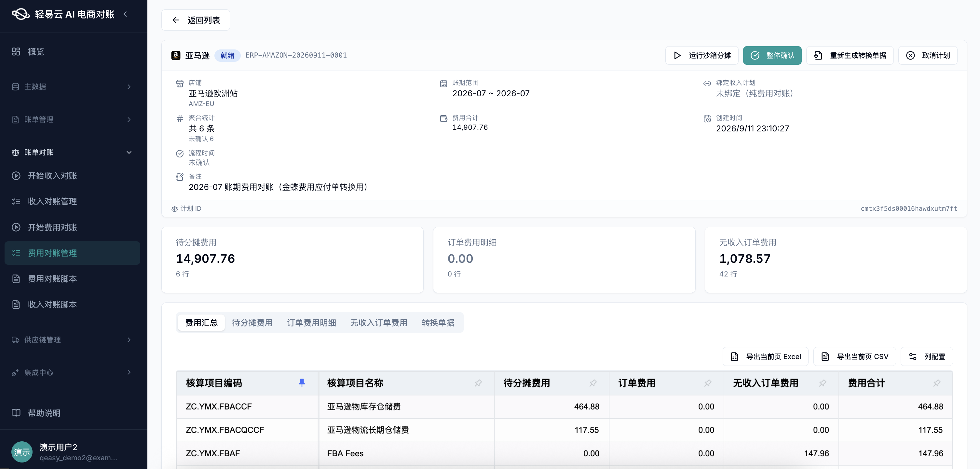Viewport: 980px width, 469px height.
Task: Click the ZC.YMX.FBACCF row code
Action: tap(219, 407)
